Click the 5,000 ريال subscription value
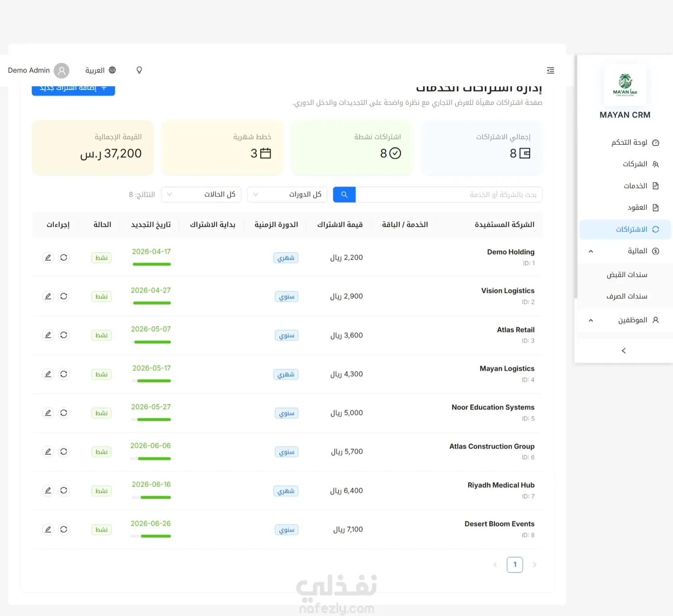 point(347,413)
